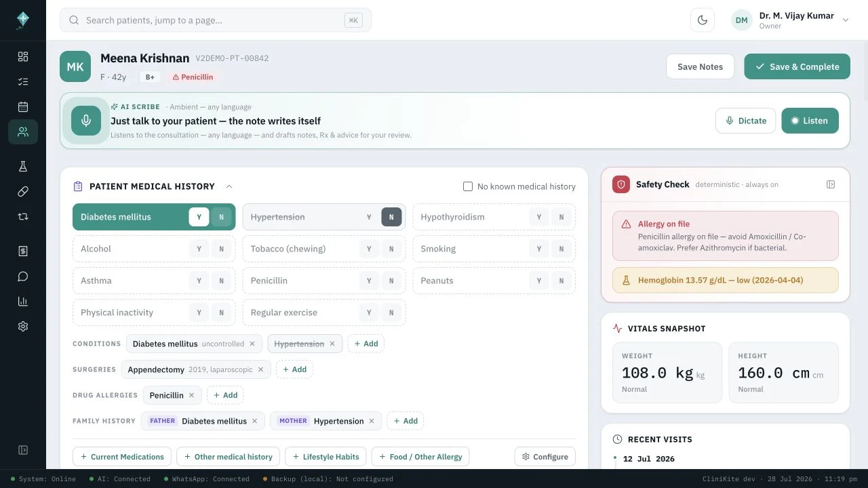Screen dimensions: 868x488
Task: Remove Diabetes mellitus condition chip
Action: tap(252, 344)
